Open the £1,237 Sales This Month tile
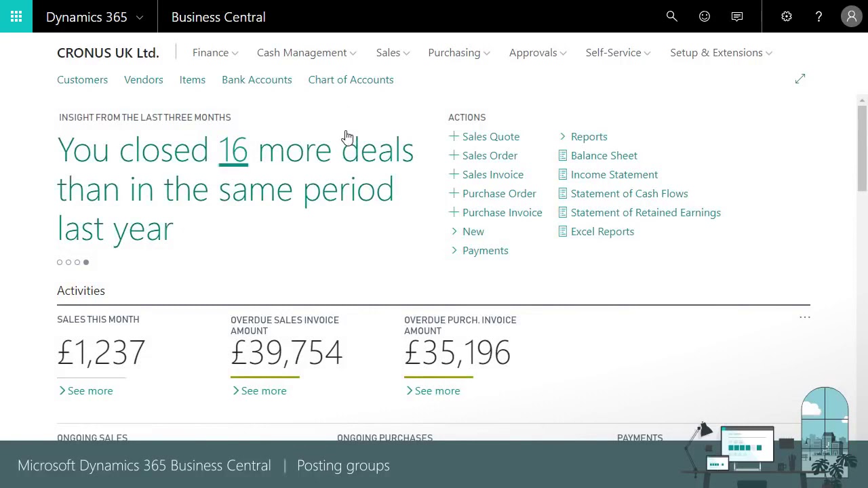This screenshot has width=868, height=488. 101,352
